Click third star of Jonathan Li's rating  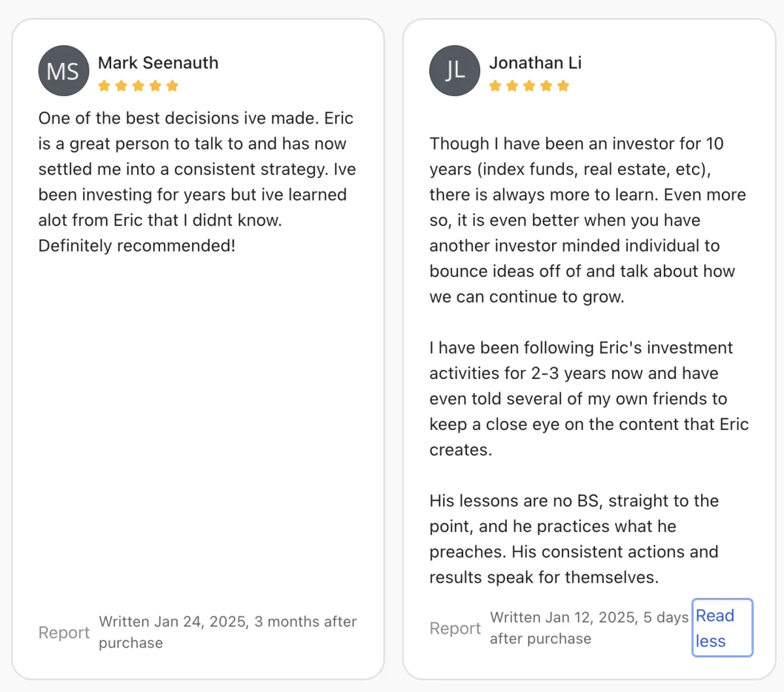[529, 86]
